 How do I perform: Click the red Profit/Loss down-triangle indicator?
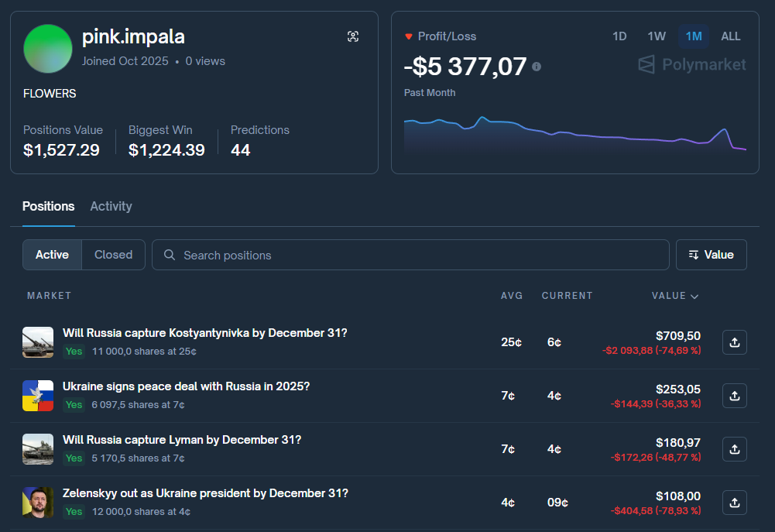pos(408,36)
